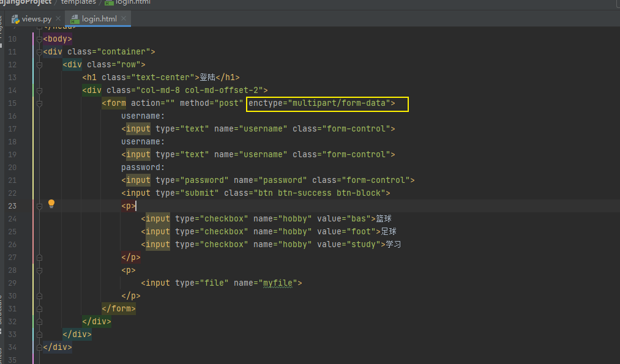
Task: Switch to the views.py tab
Action: 36,18
